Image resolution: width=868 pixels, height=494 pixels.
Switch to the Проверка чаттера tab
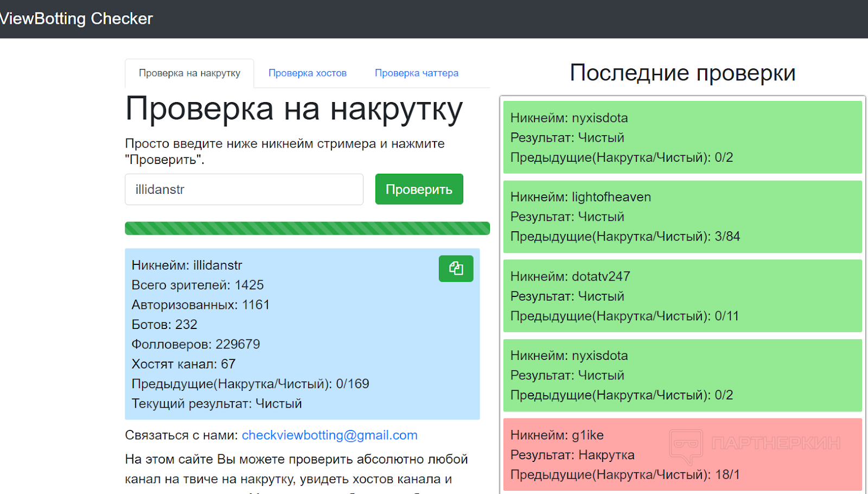point(417,73)
